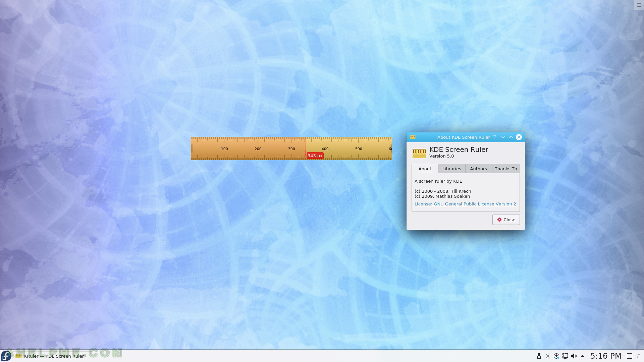
Task: Click the KDE Screen Ruler logo icon
Action: point(419,153)
